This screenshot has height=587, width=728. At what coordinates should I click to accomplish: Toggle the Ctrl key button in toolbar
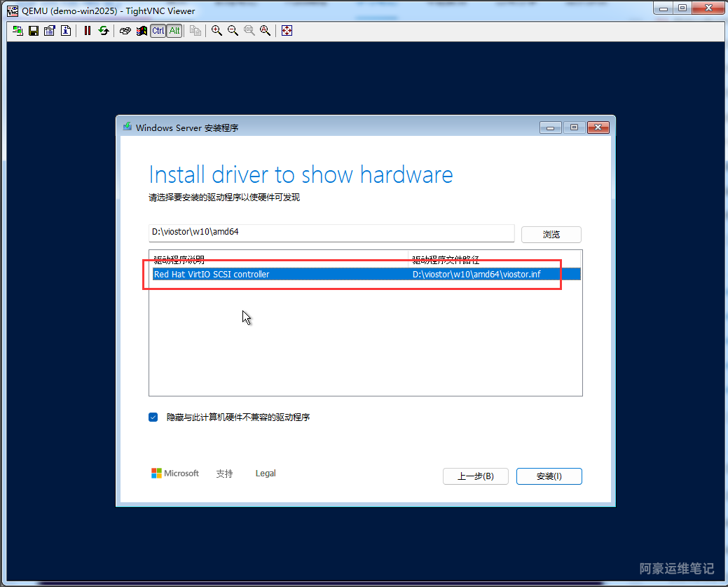[x=158, y=31]
